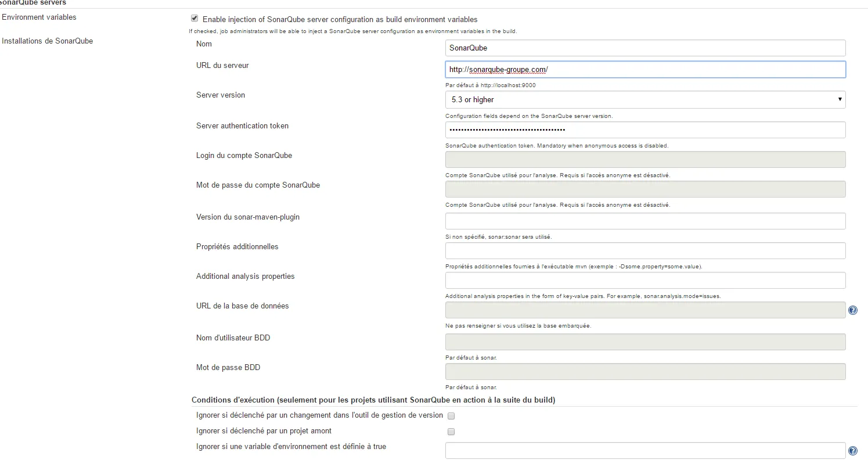Focus the Additional analysis properties field
868x463 pixels.
(644, 280)
